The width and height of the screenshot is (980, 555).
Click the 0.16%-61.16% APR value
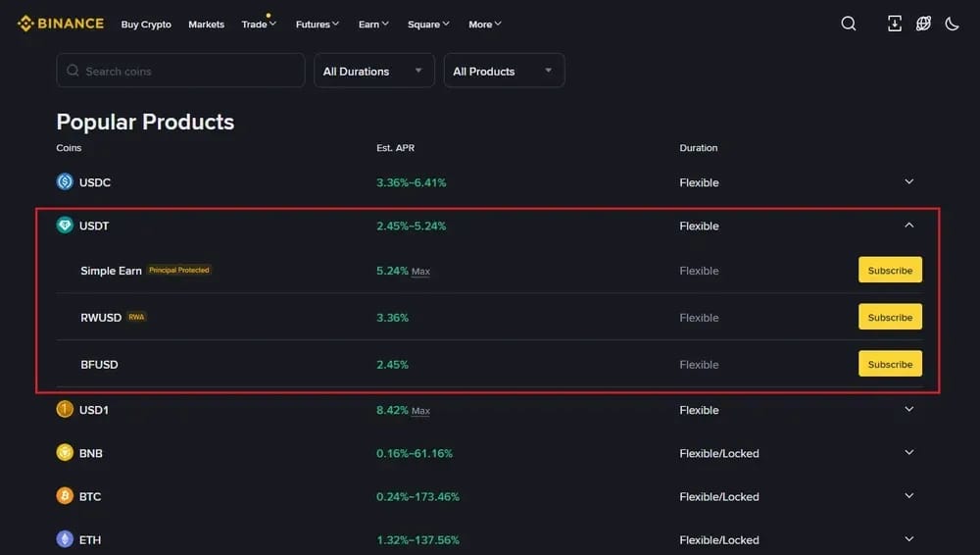(x=415, y=453)
